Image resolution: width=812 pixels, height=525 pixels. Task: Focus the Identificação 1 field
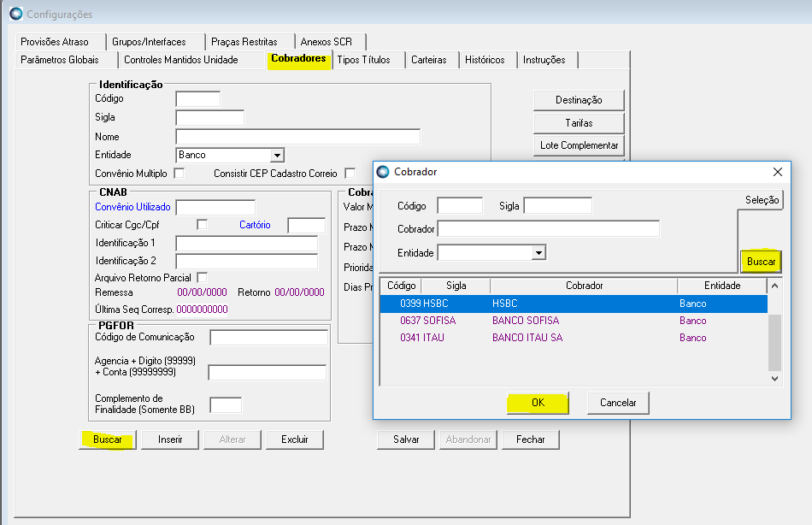point(247,244)
